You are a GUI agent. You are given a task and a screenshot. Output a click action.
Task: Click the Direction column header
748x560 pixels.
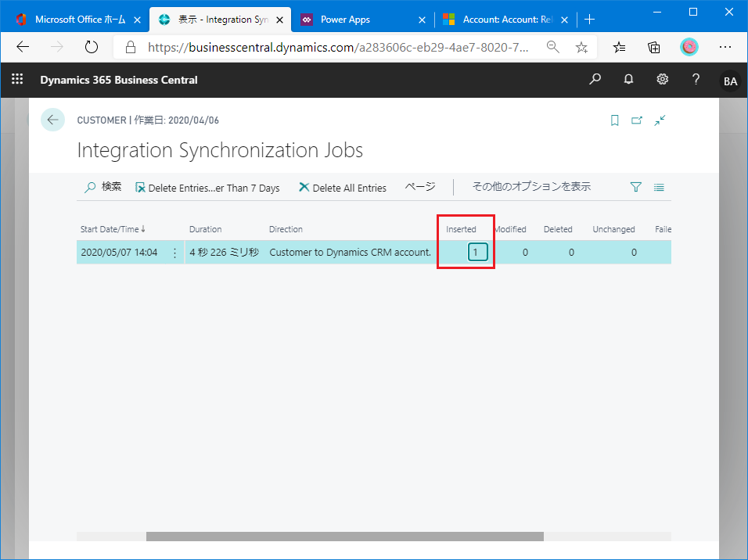(286, 229)
